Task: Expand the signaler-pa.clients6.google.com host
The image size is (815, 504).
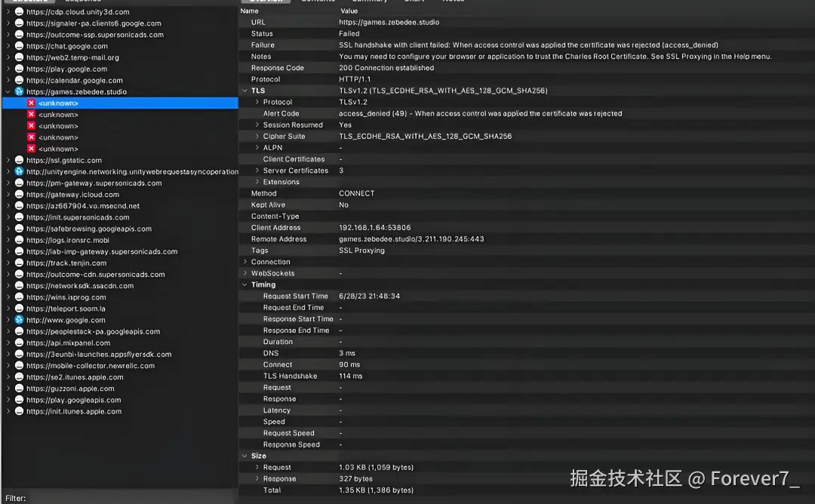Action: click(x=8, y=23)
